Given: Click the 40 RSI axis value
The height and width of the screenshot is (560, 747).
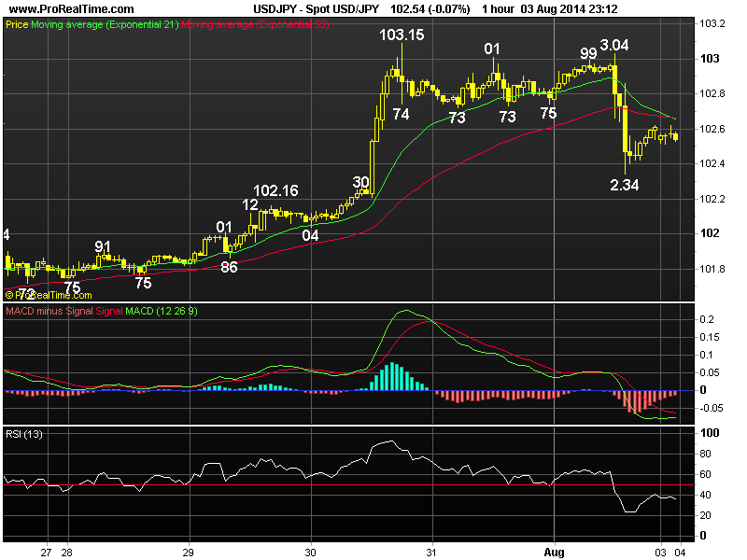Looking at the screenshot, I should [x=705, y=496].
